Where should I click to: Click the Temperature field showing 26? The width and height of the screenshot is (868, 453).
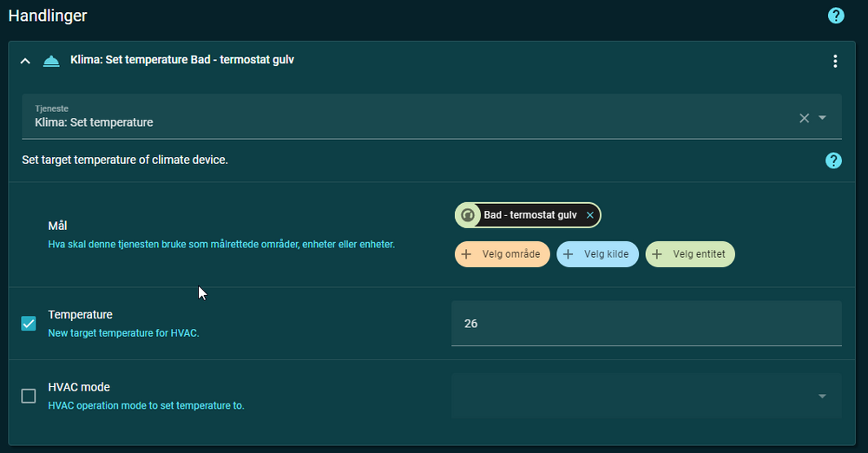click(646, 324)
